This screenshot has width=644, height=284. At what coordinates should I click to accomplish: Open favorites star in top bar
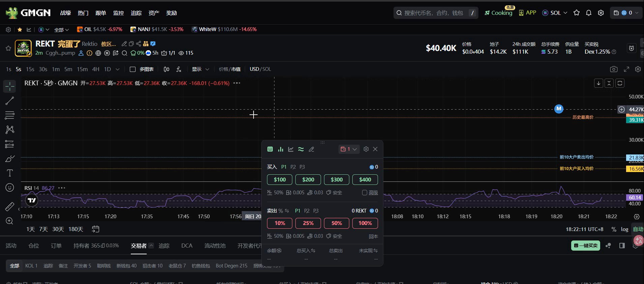[x=577, y=13]
